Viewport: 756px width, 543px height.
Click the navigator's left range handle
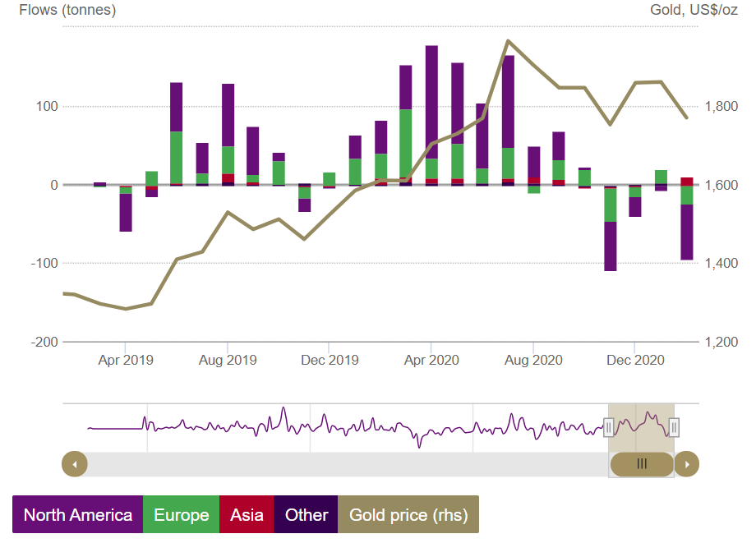(x=608, y=427)
